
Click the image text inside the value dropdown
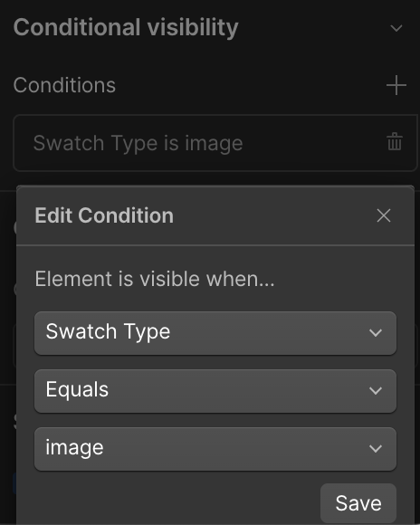click(74, 448)
